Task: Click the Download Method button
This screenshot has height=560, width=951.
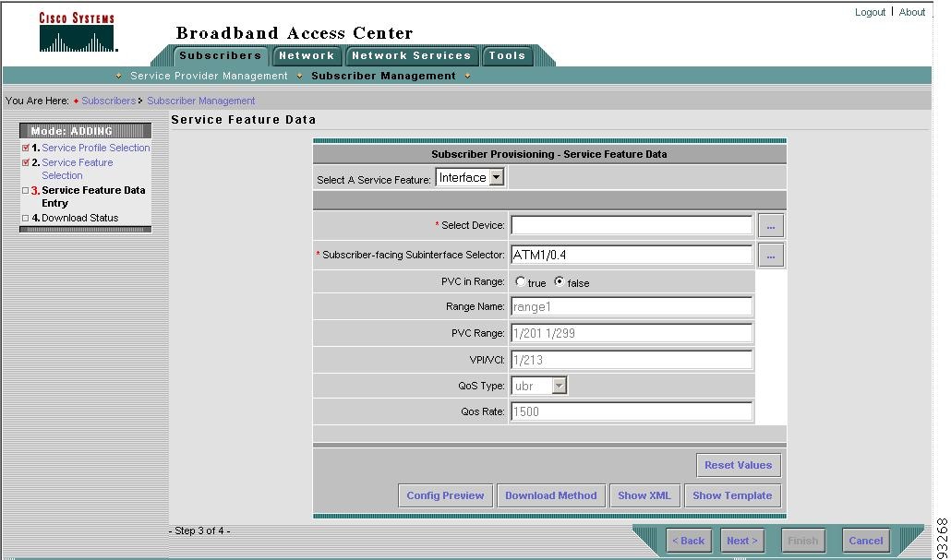Action: (550, 495)
